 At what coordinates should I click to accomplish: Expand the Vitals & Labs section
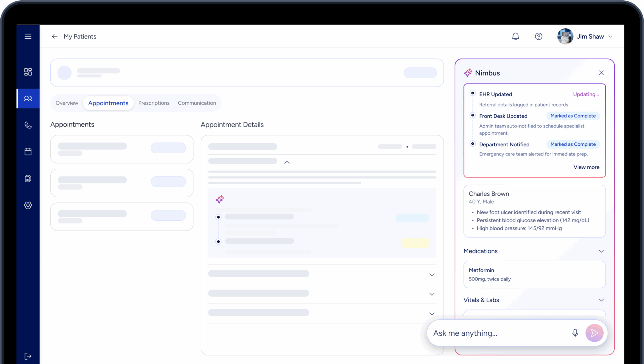click(601, 300)
